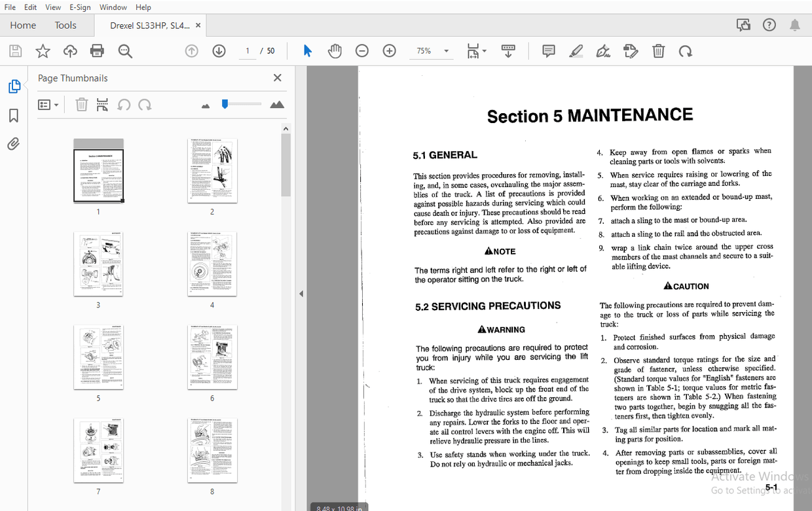Open the search tool
Viewport: 812px width, 511px height.
[125, 50]
